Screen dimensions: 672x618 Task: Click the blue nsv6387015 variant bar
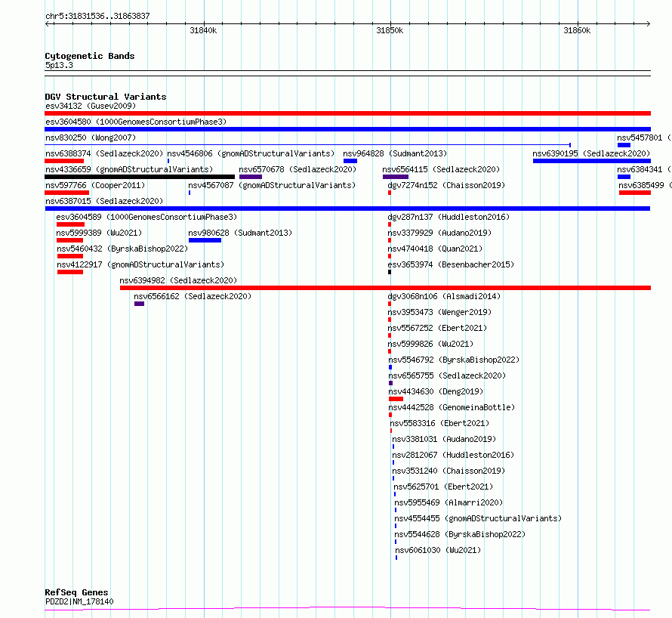click(347, 209)
